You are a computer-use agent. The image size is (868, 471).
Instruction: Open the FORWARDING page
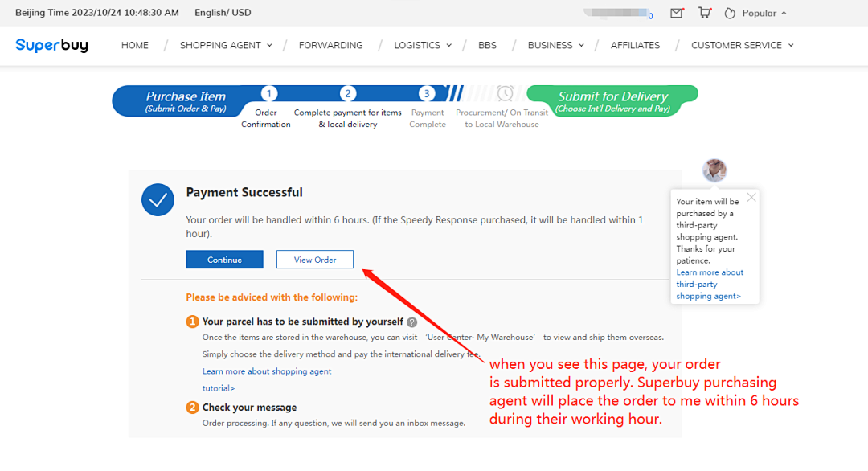point(331,45)
